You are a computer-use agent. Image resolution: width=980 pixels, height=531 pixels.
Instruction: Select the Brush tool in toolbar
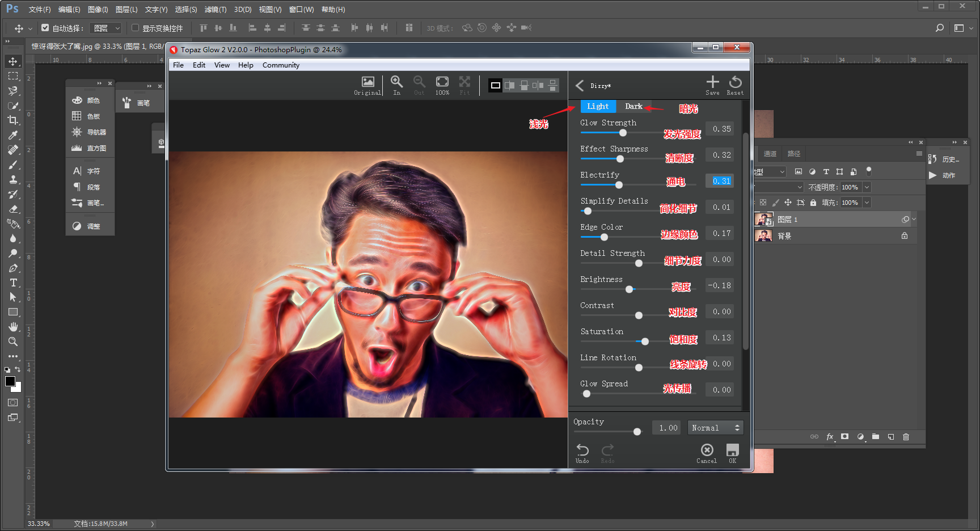13,165
